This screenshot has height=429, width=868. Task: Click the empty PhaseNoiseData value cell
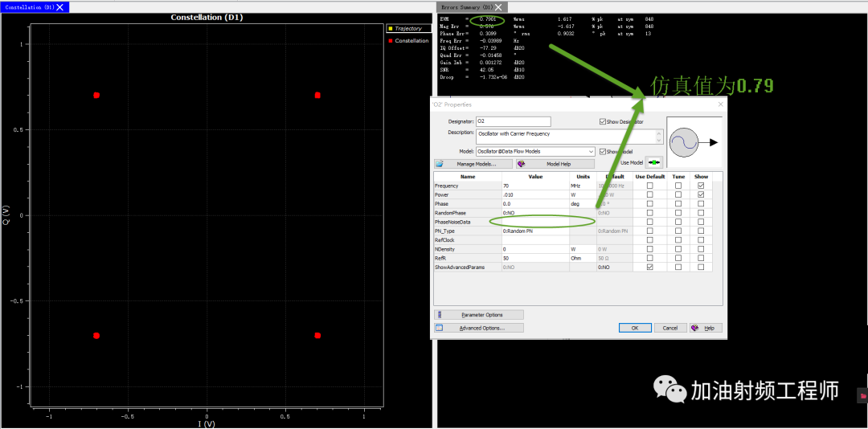535,222
